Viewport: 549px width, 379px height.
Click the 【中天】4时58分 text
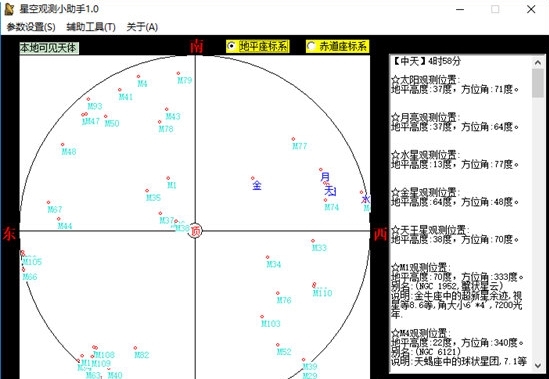pyautogui.click(x=426, y=61)
